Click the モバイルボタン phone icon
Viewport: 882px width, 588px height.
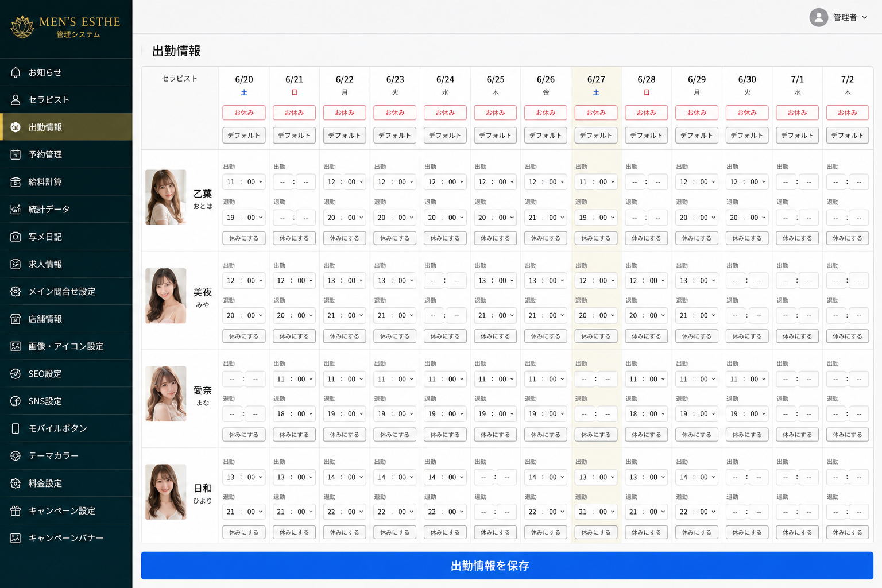coord(16,428)
